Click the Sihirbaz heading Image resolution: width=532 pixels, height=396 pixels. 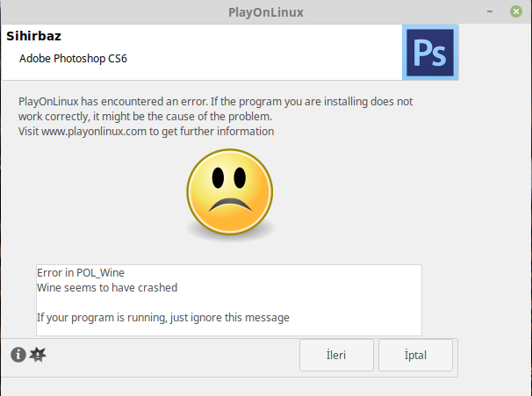coord(33,36)
